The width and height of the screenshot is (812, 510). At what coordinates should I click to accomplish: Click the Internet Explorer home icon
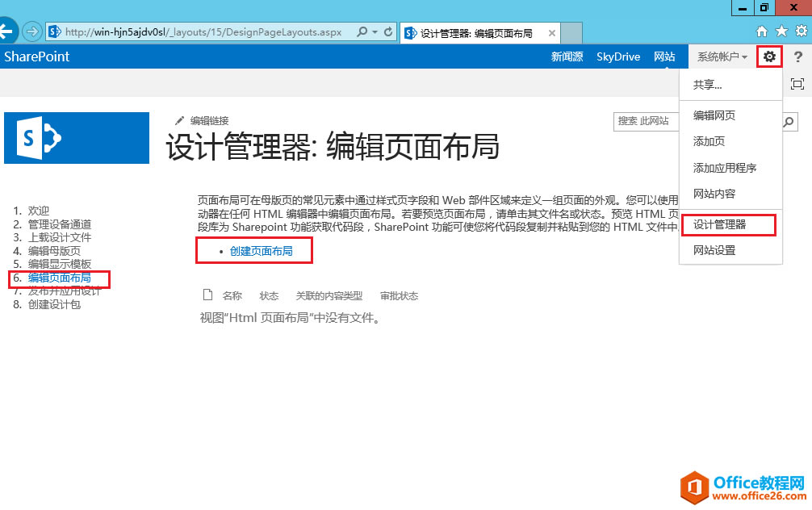pos(761,32)
